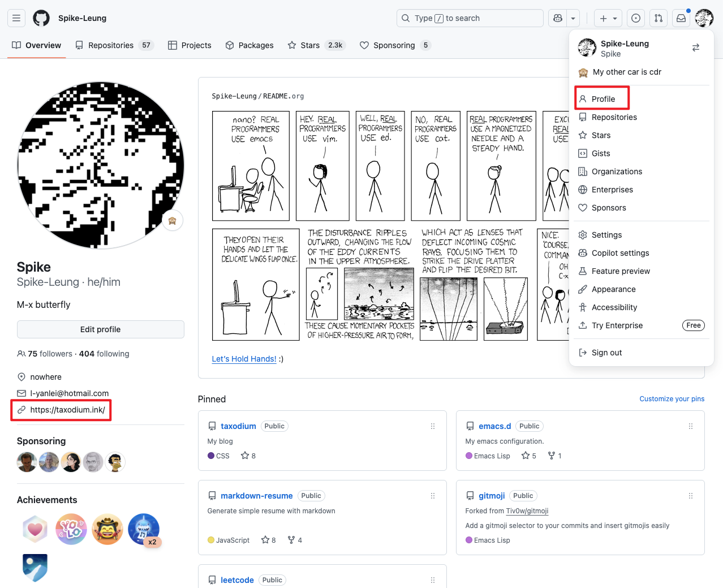Open the hamburger navigation menu

[x=16, y=18]
